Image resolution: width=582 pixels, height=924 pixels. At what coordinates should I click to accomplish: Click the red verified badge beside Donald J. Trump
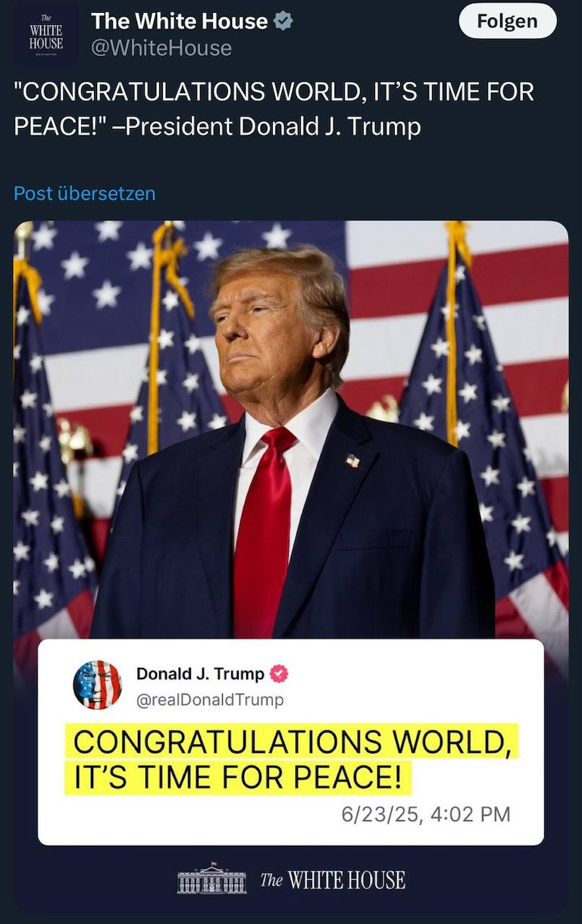[280, 674]
